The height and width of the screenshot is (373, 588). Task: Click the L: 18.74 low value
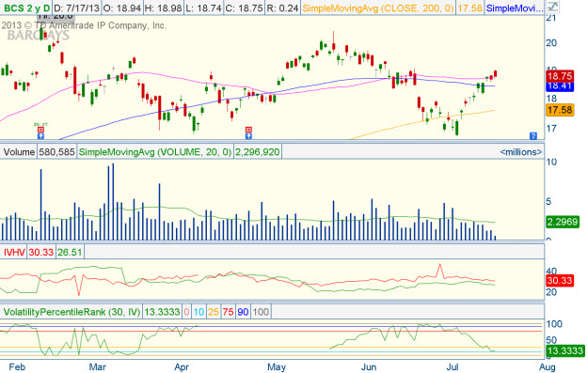click(x=203, y=8)
